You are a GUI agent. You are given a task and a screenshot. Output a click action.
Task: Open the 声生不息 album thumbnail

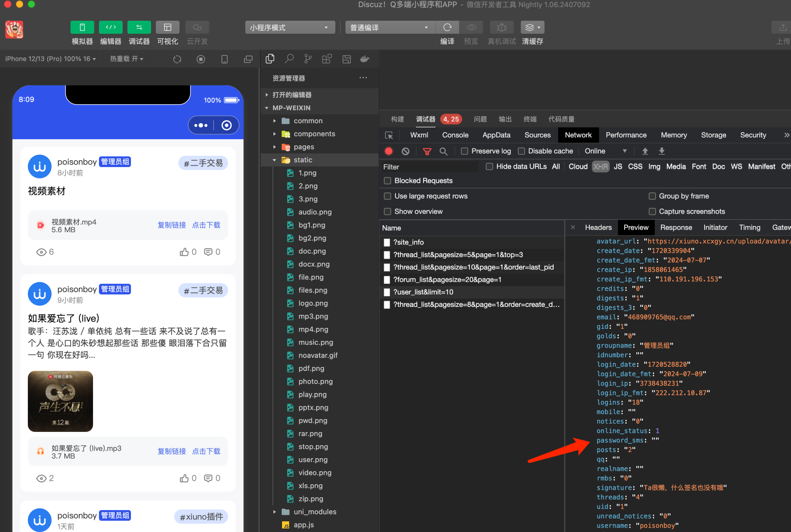coord(61,402)
